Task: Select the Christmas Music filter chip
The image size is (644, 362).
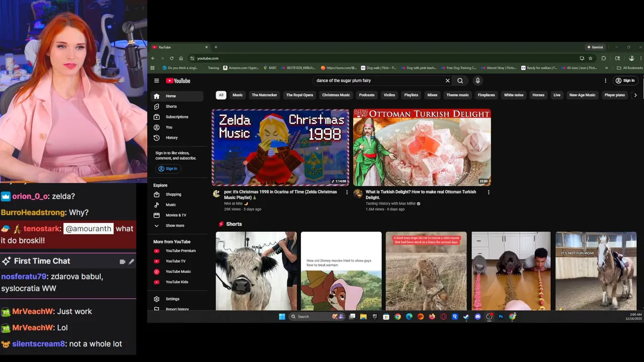Action: [336, 95]
